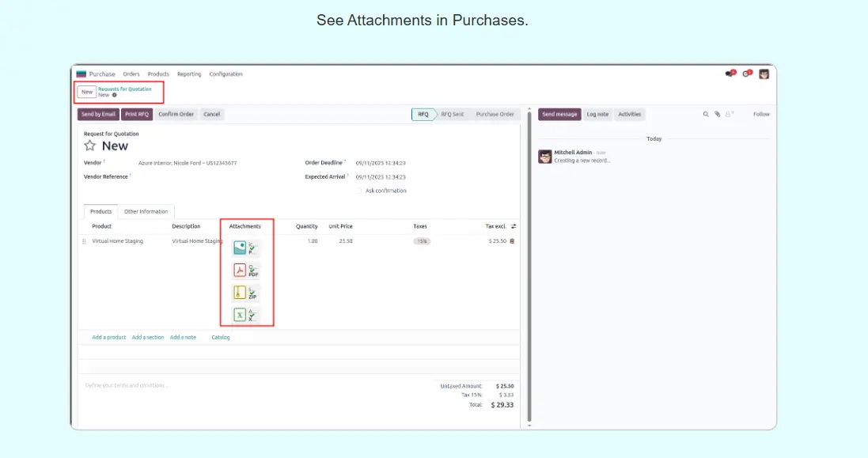The width and height of the screenshot is (868, 458).
Task: Open the PDF attachment icon
Action: point(240,271)
